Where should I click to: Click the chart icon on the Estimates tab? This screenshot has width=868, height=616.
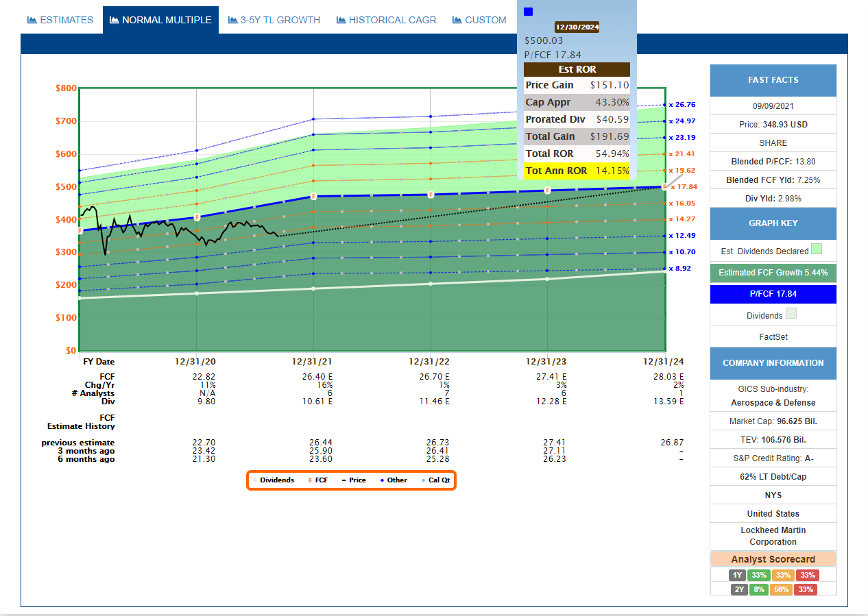(x=32, y=20)
